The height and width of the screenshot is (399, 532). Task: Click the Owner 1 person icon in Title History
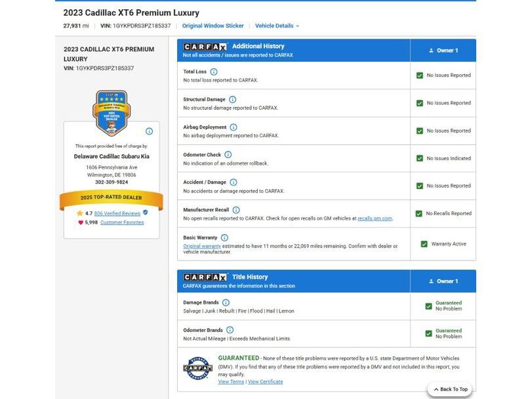pos(431,282)
